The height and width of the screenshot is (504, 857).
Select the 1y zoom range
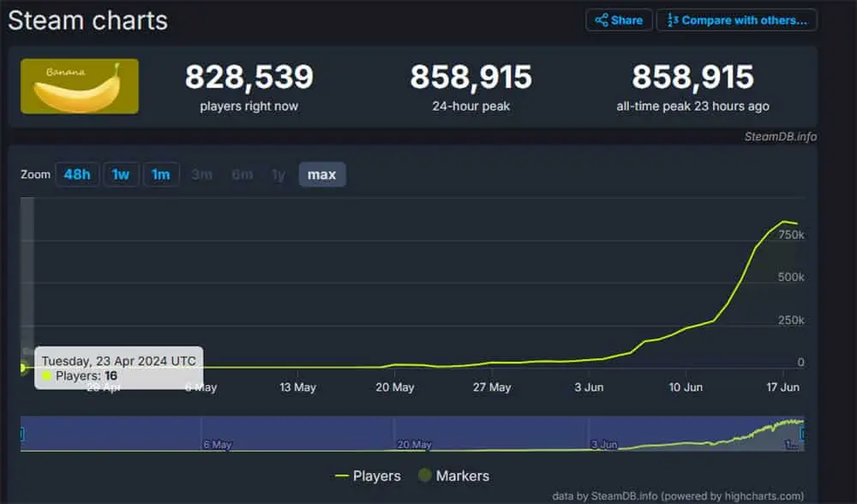point(279,174)
